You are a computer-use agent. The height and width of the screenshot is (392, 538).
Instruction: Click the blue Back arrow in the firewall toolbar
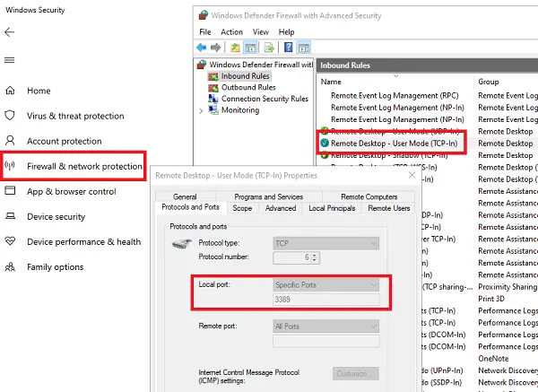coord(202,48)
